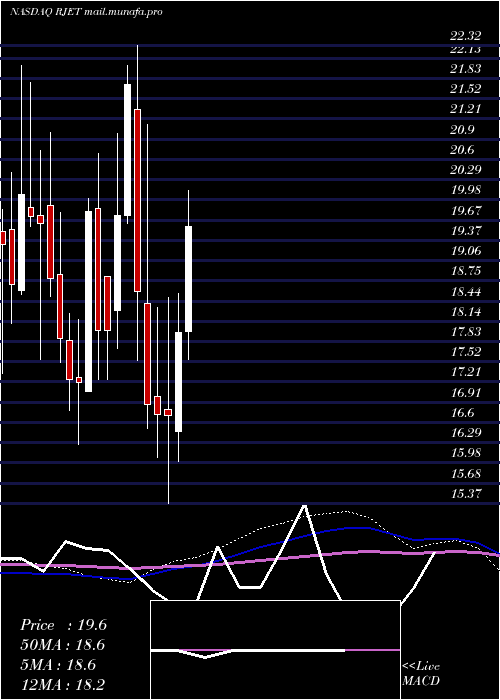Click the last white candlestick closing near 19.37
500x700 pixels.
coord(188,279)
